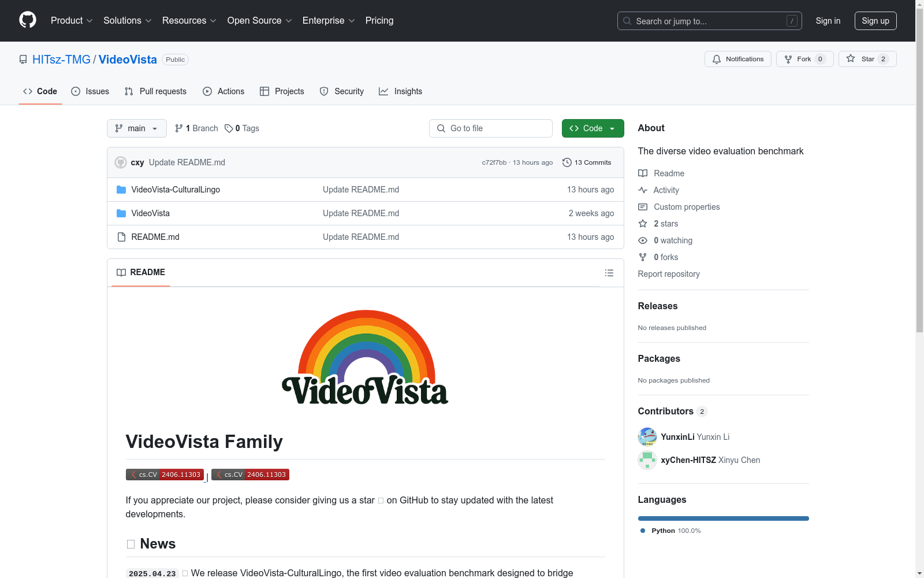Click the VideoVista rainbow logo image

point(365,357)
